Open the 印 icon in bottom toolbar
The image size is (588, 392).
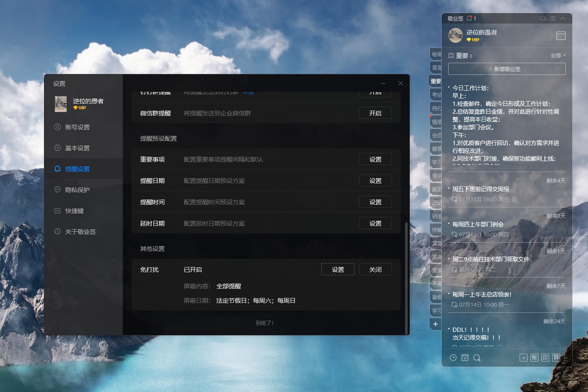545,358
